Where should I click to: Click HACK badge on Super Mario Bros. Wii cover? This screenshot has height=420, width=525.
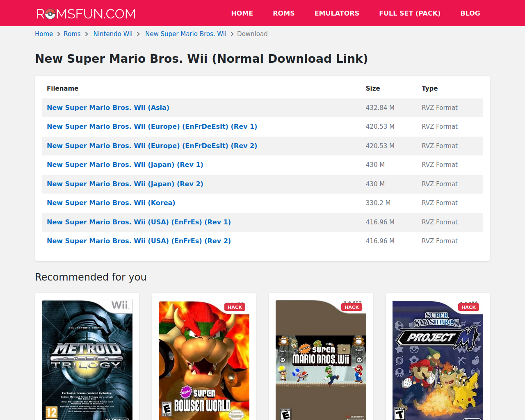352,307
